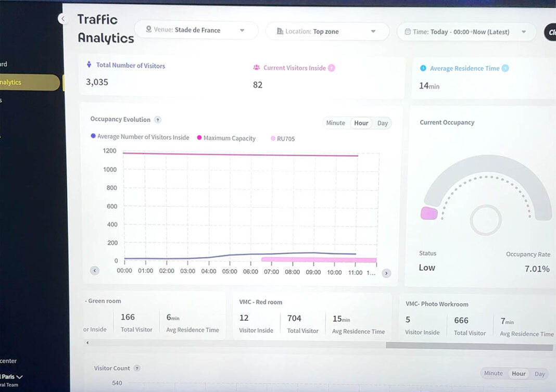Screen dimensions: 556x392
Task: Click the right arrow beside the occupancy chart
Action: click(386, 272)
